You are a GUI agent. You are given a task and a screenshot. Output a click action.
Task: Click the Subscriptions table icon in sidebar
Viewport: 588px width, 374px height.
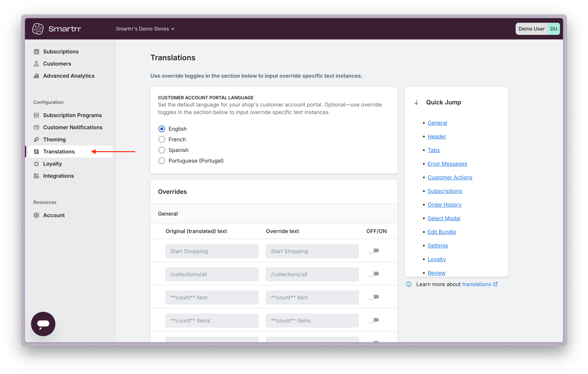tap(36, 52)
